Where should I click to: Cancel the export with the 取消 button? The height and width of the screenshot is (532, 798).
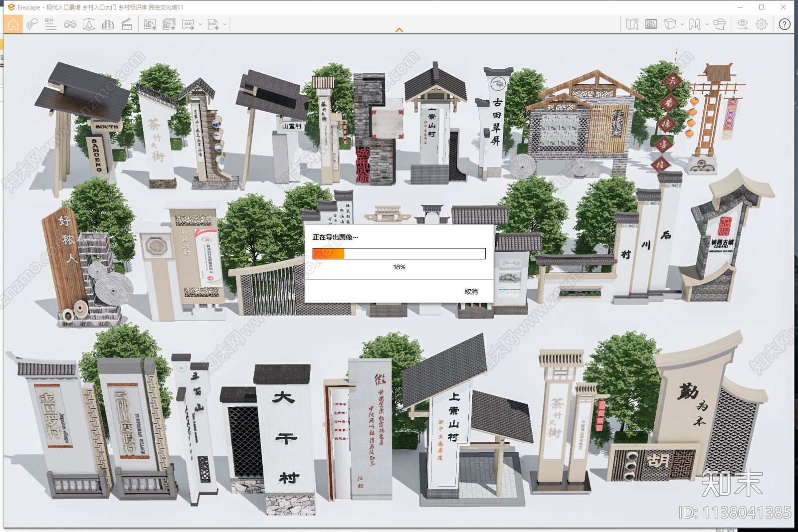pos(471,292)
